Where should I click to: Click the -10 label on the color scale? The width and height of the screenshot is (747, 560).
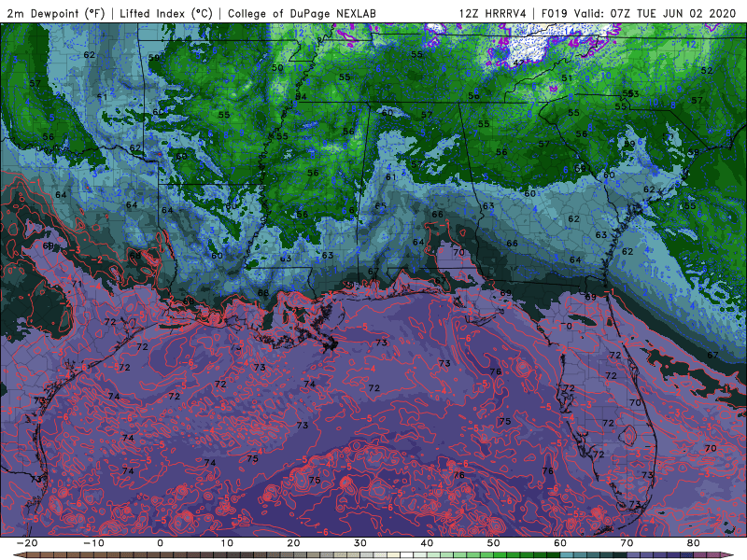click(92, 543)
